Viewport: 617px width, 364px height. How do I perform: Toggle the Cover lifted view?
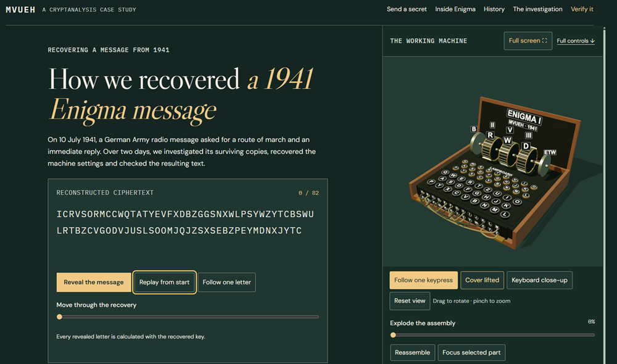482,280
